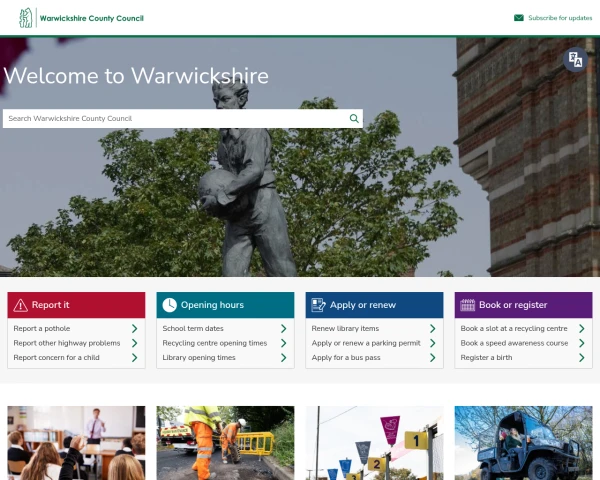Click the chevron next to Report concern for a child
600x480 pixels.
pos(135,358)
